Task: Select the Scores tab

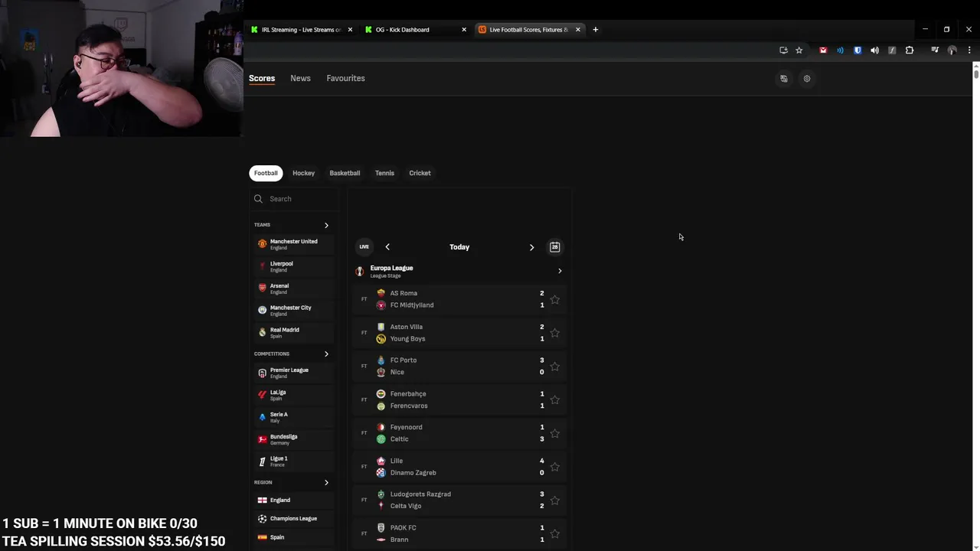Action: tap(262, 78)
